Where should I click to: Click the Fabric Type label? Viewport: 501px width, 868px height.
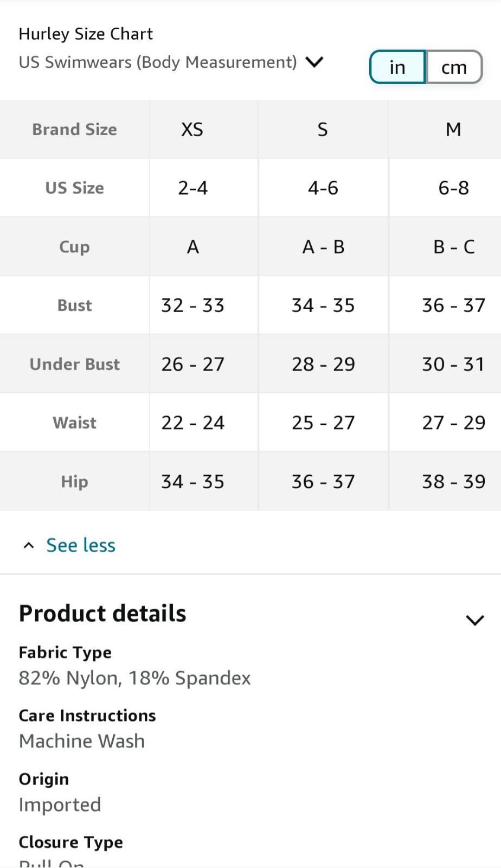(65, 652)
